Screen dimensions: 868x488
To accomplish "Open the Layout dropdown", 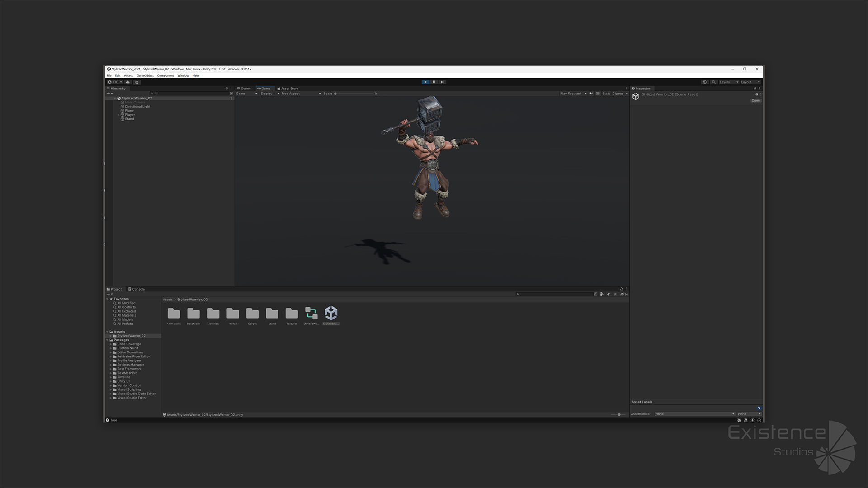I will pyautogui.click(x=750, y=82).
